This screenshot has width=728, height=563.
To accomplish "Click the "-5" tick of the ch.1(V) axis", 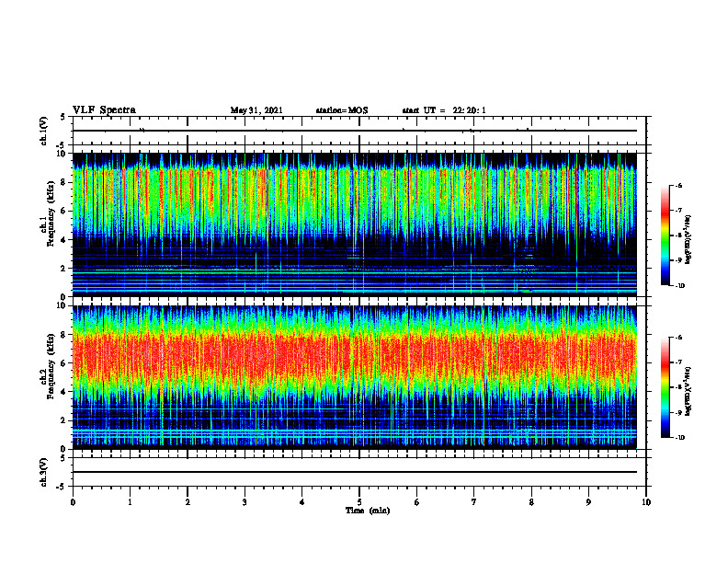I will click(x=62, y=145).
